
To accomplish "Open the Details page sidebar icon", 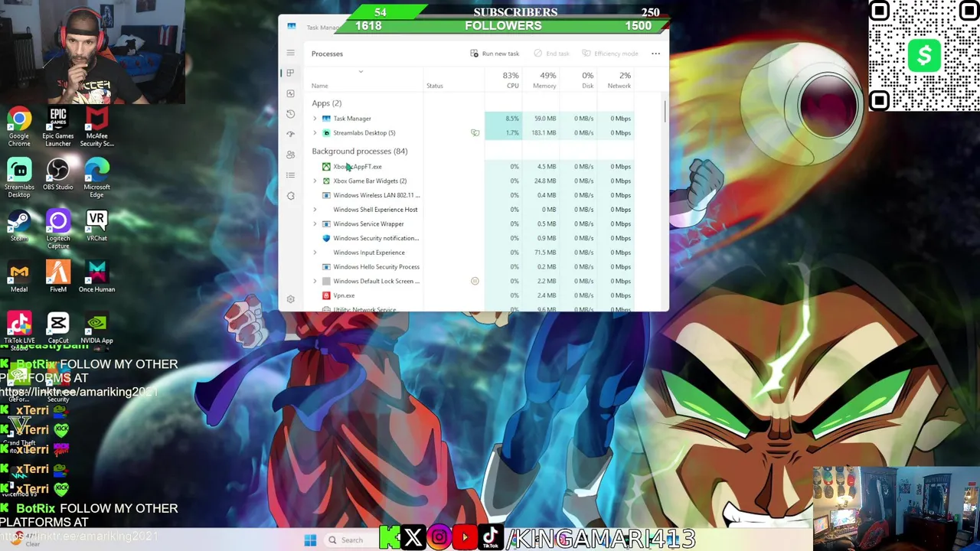I will tap(290, 175).
